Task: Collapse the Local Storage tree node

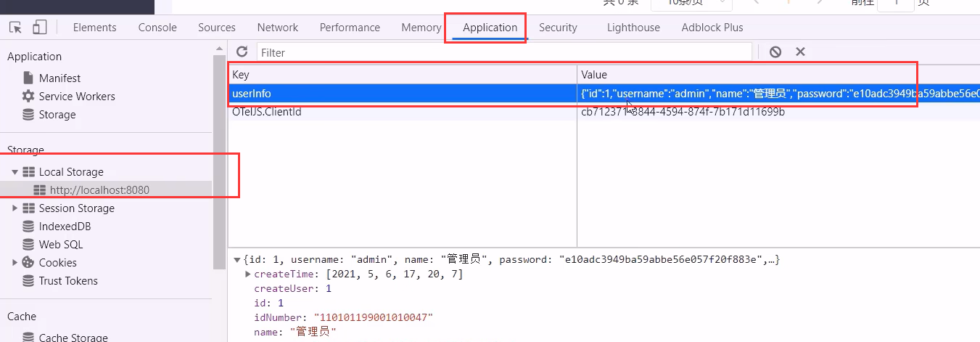Action: (15, 172)
